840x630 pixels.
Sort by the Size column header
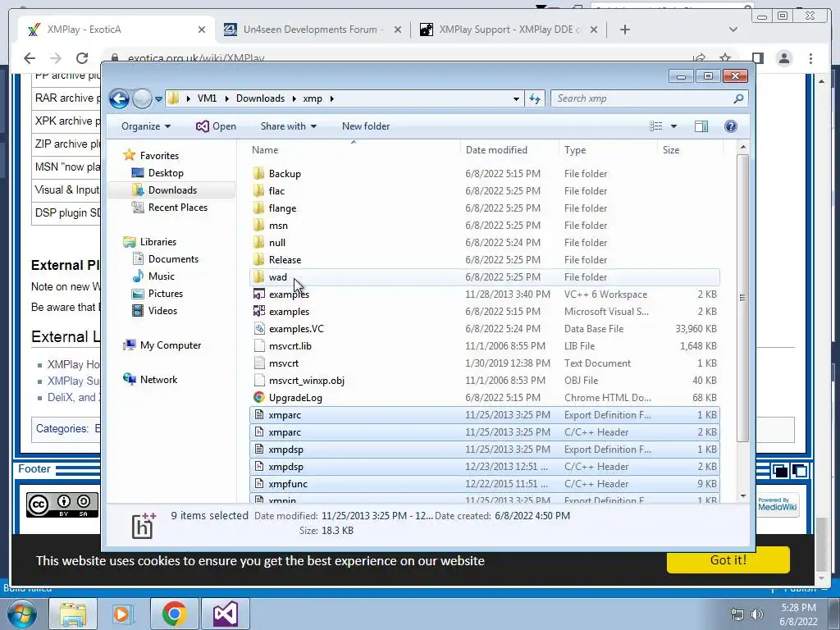(x=690, y=150)
